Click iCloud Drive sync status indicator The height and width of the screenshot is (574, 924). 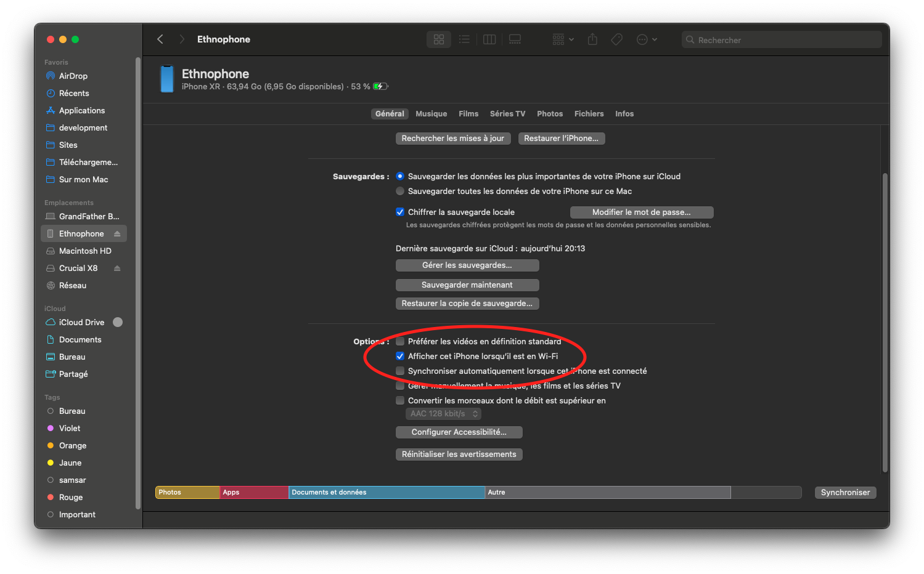pyautogui.click(x=118, y=322)
